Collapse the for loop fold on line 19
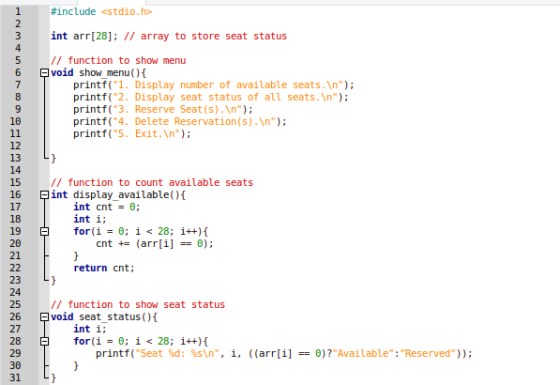This screenshot has width=560, height=385. (44, 231)
